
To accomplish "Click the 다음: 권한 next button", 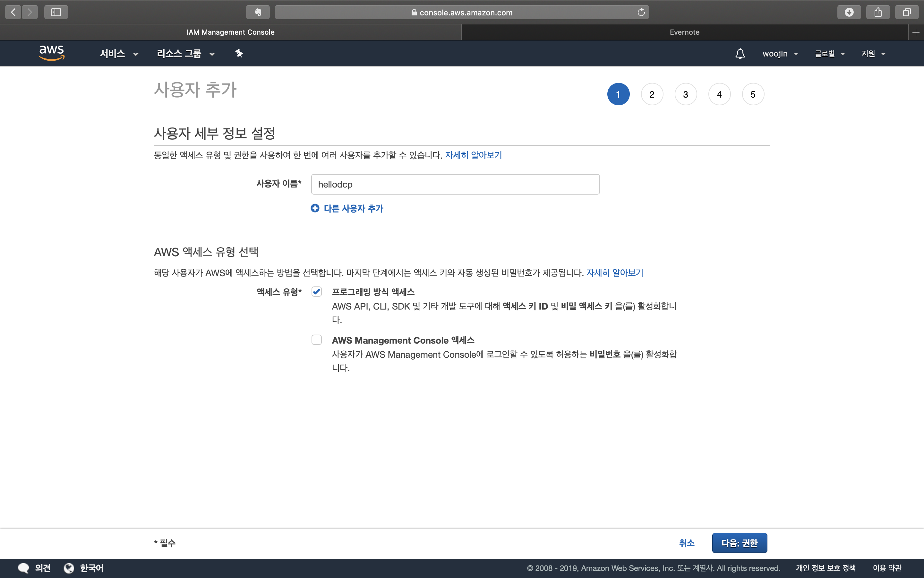I will point(739,543).
